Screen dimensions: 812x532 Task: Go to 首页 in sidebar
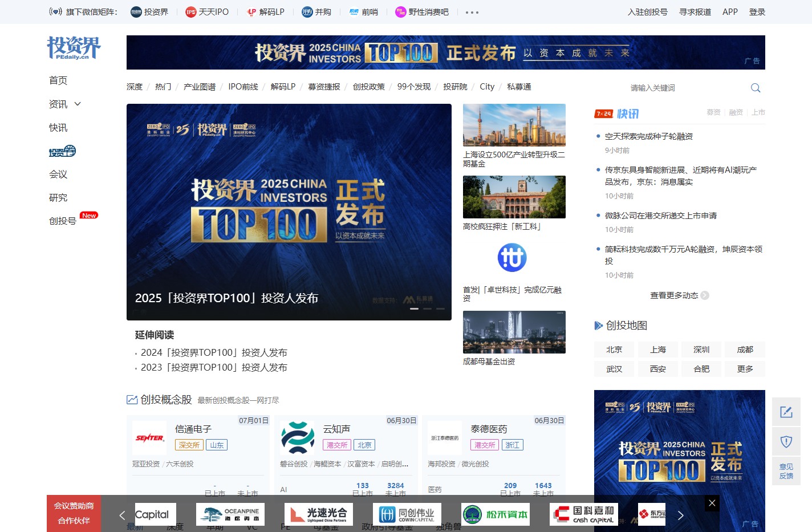58,80
